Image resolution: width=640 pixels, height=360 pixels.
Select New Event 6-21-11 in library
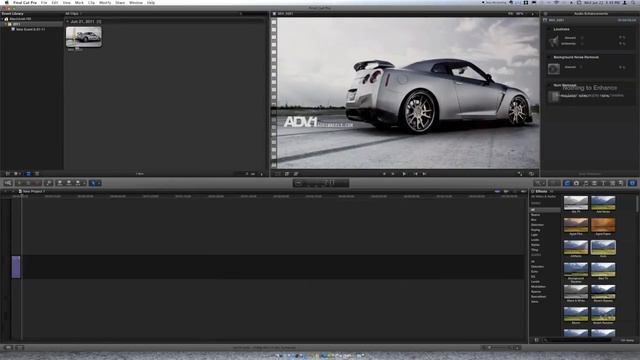pos(30,29)
